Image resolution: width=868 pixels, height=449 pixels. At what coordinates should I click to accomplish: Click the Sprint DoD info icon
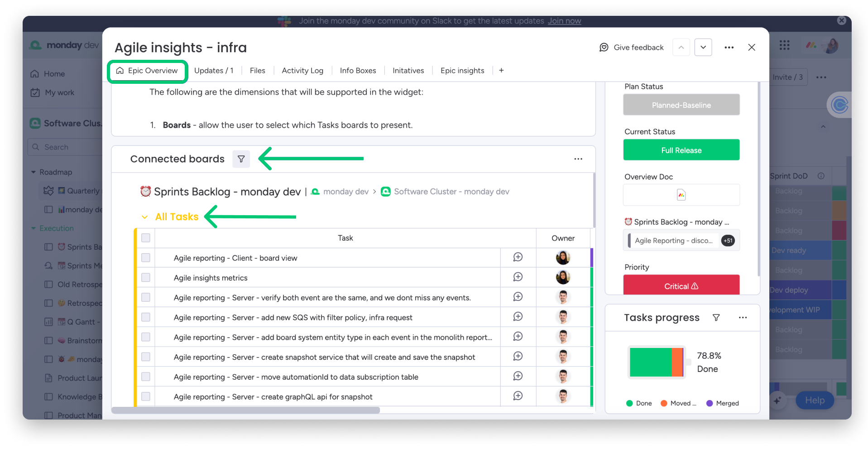click(x=821, y=176)
